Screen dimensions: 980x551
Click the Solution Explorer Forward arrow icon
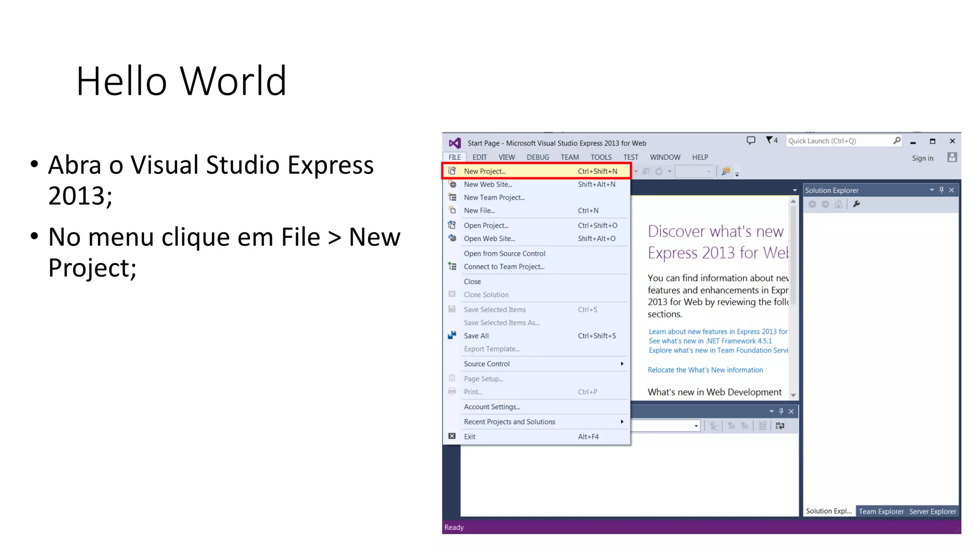click(825, 204)
